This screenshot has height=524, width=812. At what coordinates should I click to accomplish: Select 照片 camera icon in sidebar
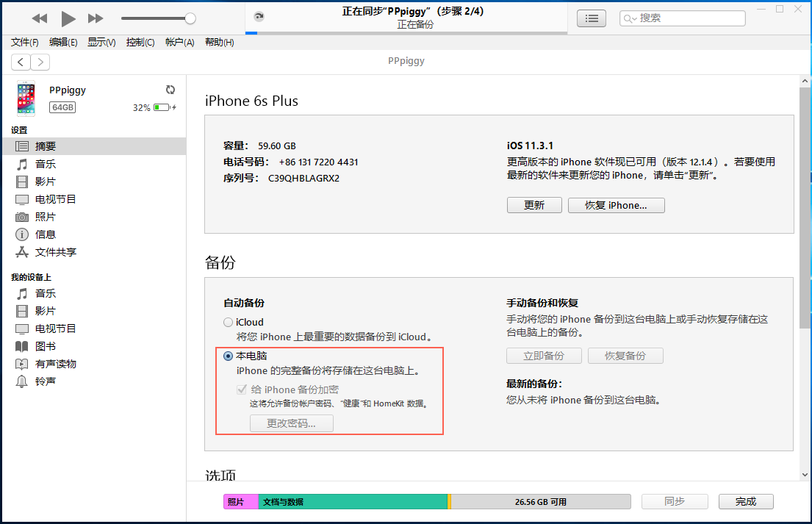point(22,217)
